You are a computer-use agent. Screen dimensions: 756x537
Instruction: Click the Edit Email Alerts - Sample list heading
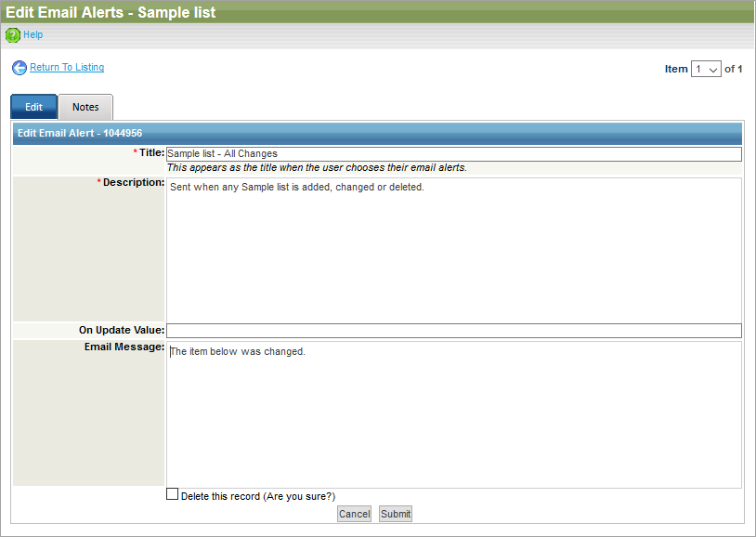111,12
